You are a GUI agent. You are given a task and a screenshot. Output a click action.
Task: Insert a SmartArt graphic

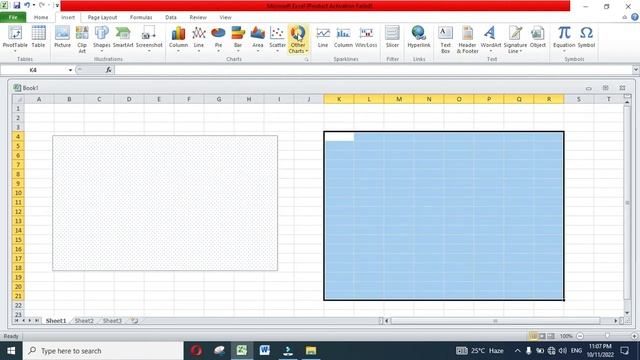point(123,38)
